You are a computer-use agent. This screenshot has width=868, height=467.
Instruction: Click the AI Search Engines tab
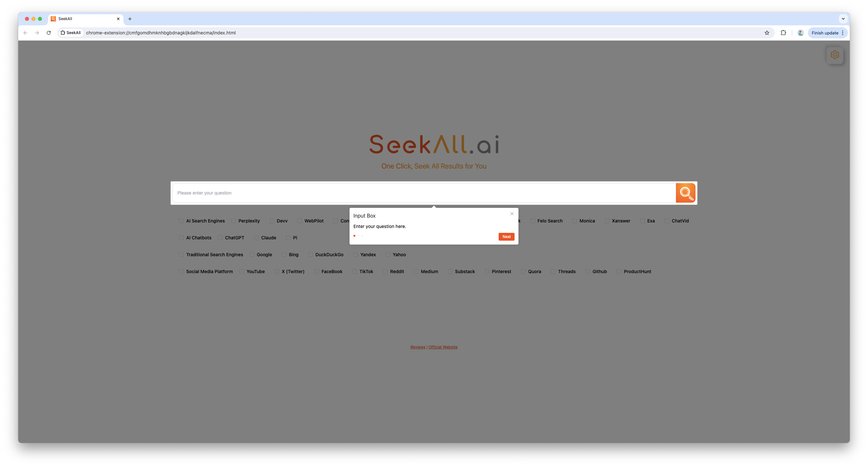(205, 221)
